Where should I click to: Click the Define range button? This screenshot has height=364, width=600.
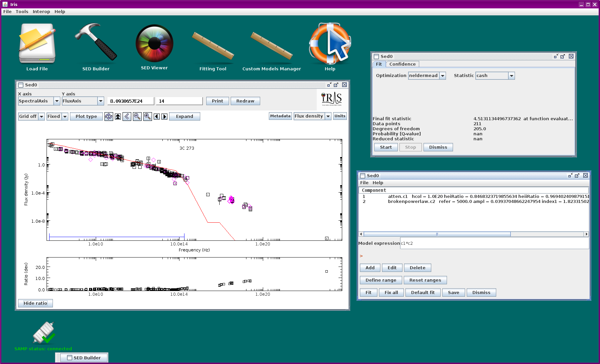tap(381, 280)
